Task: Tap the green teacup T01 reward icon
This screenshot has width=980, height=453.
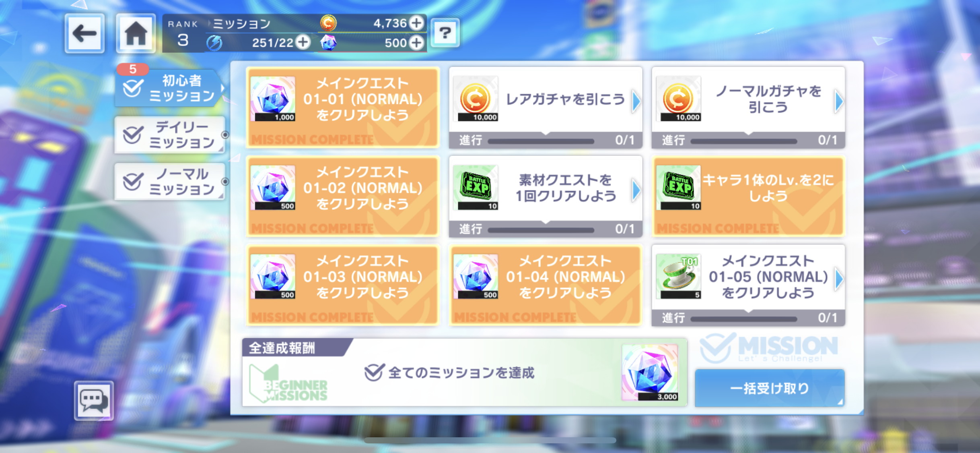Action: click(678, 276)
